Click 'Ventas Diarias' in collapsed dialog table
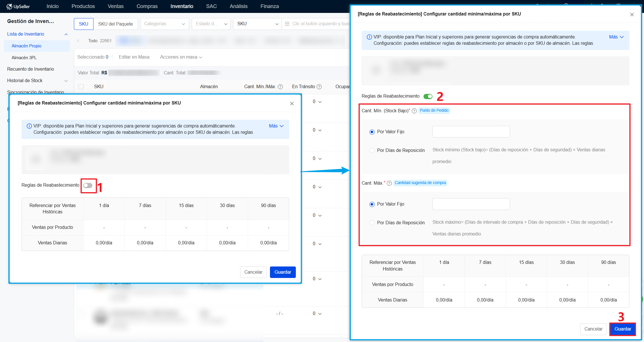 coord(52,243)
